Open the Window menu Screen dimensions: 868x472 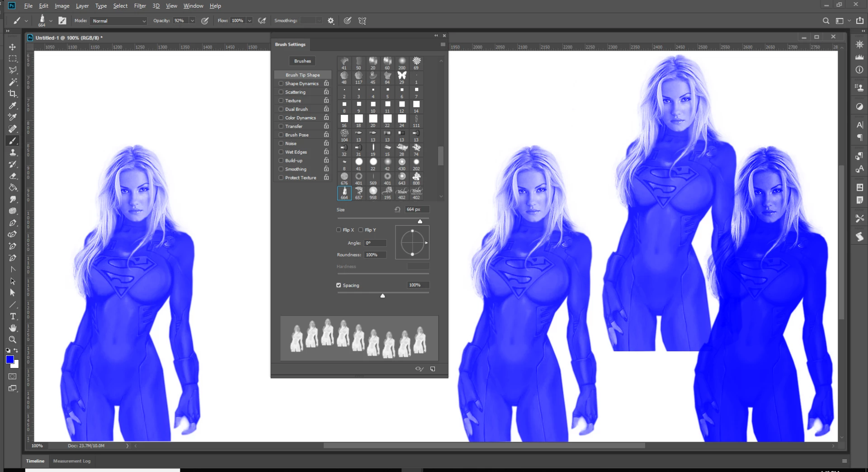point(193,6)
